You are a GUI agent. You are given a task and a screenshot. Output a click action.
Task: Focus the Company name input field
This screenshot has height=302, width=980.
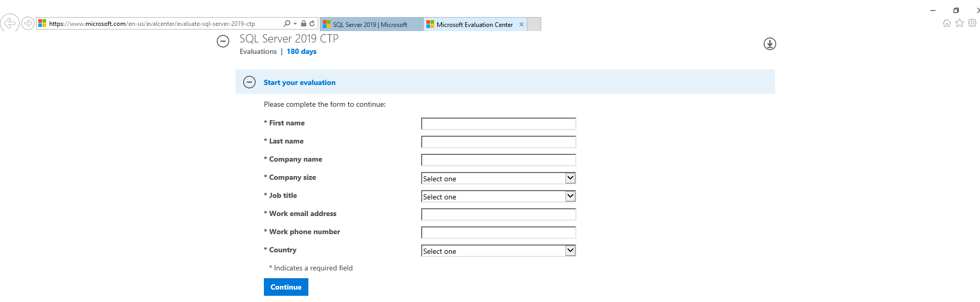(499, 160)
